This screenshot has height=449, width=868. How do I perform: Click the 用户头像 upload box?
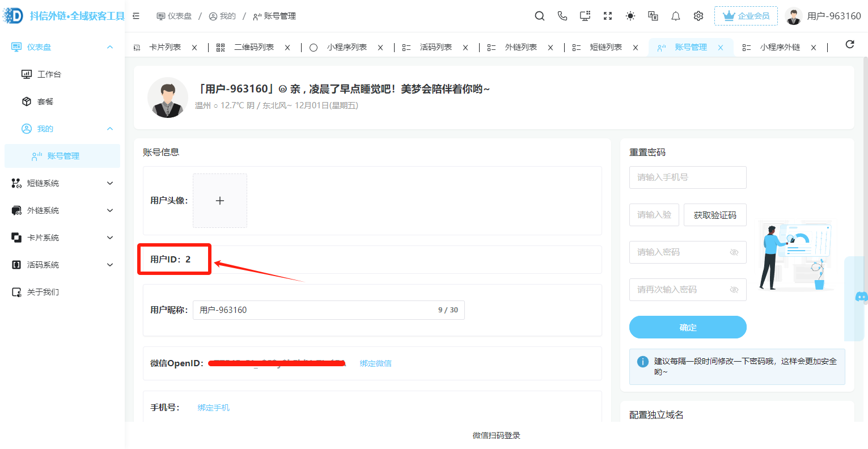(220, 201)
